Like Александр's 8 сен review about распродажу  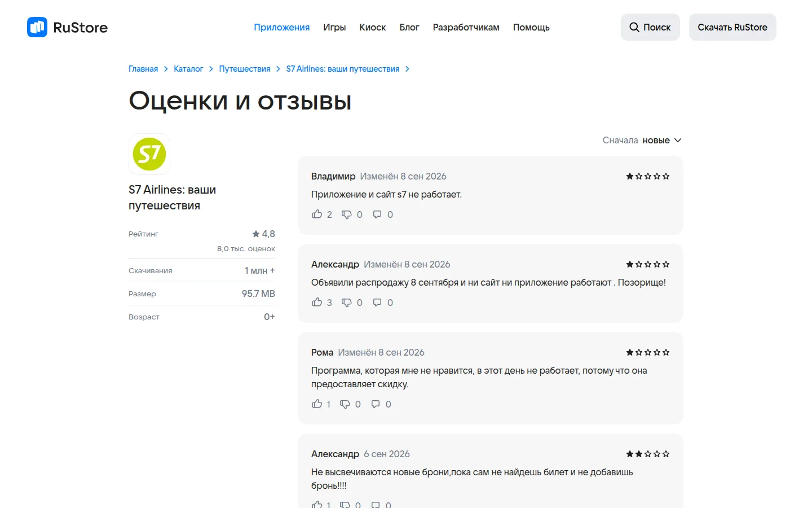click(x=317, y=303)
